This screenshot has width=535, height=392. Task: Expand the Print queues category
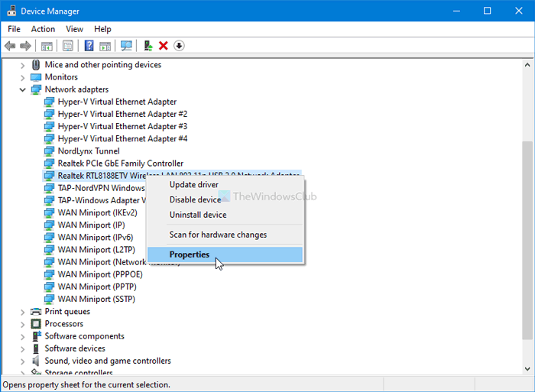click(22, 312)
